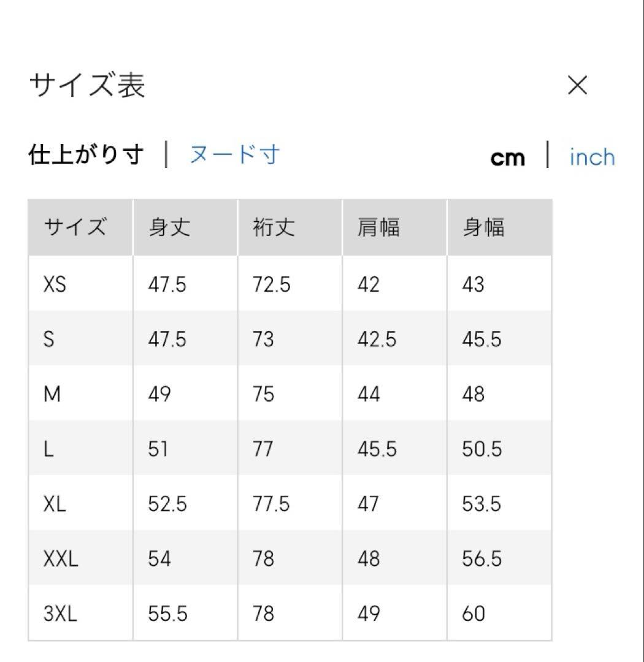
Task: Click the 72.5 裄丈 value for XS
Action: click(272, 284)
